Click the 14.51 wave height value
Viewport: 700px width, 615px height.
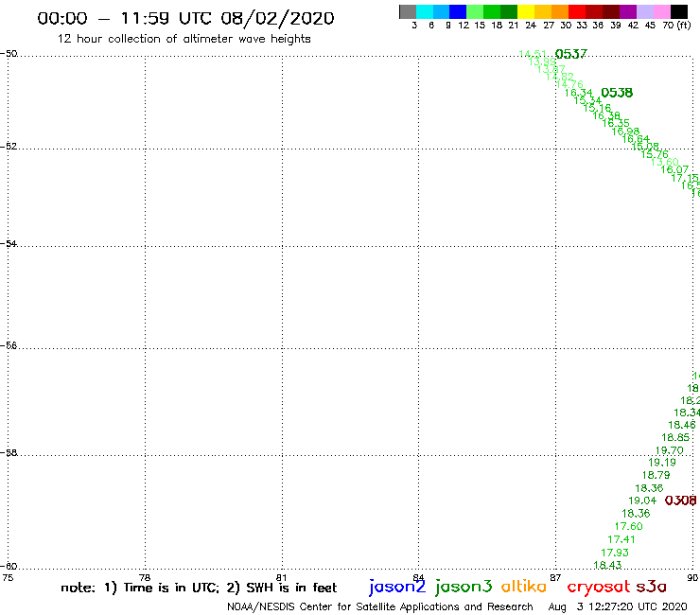point(533,54)
